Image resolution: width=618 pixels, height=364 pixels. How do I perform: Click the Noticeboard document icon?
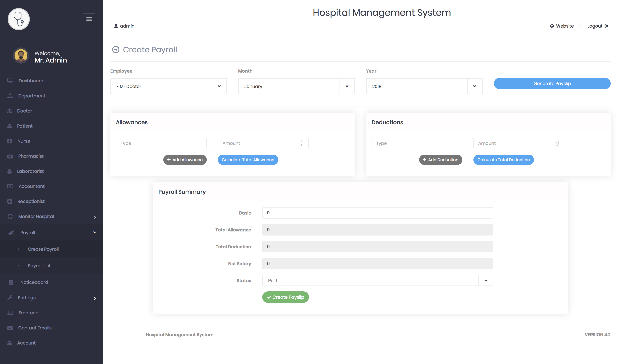click(x=11, y=282)
